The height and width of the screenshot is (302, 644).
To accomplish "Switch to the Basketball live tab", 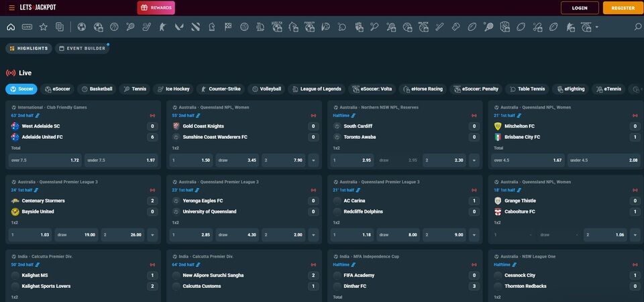I will tap(97, 89).
